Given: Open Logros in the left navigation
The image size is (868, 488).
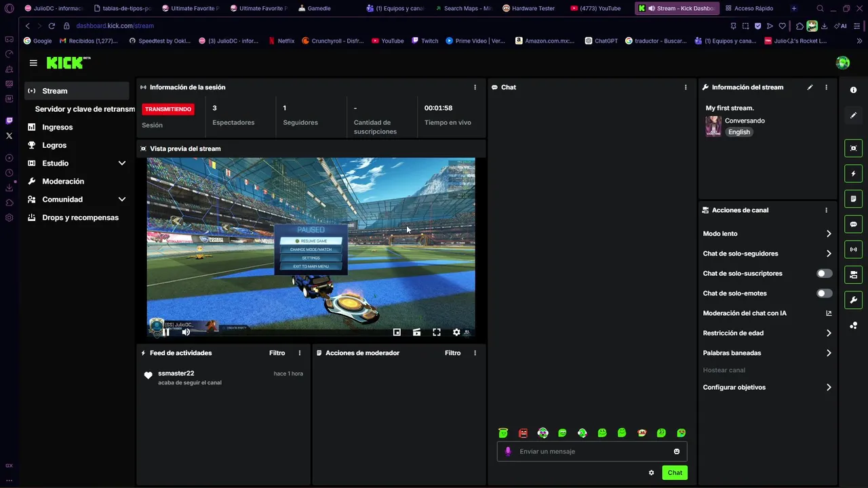Looking at the screenshot, I should (77, 145).
